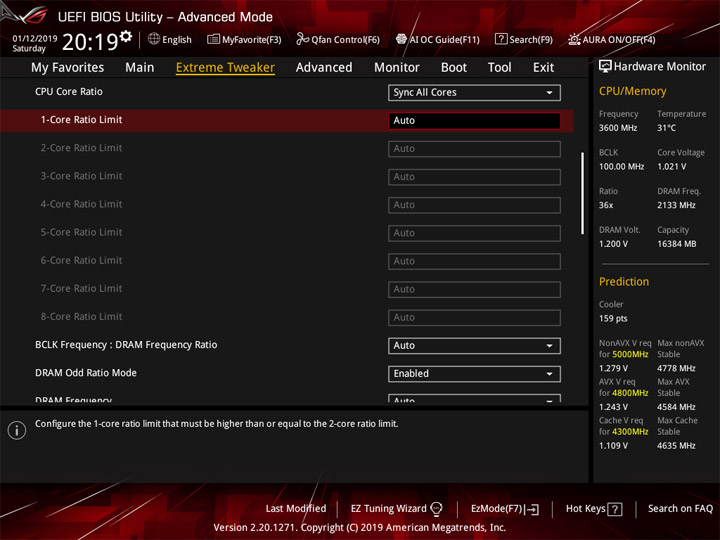720x540 pixels.
Task: Click the 6-Core Ratio Limit Auto field
Action: click(474, 261)
